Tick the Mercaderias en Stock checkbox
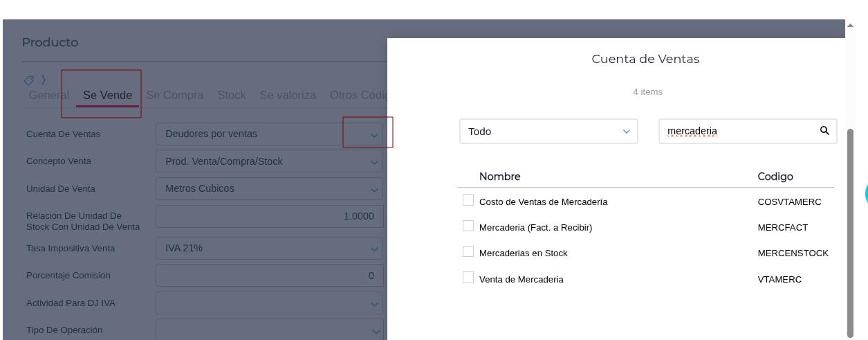The image size is (868, 340). [468, 251]
